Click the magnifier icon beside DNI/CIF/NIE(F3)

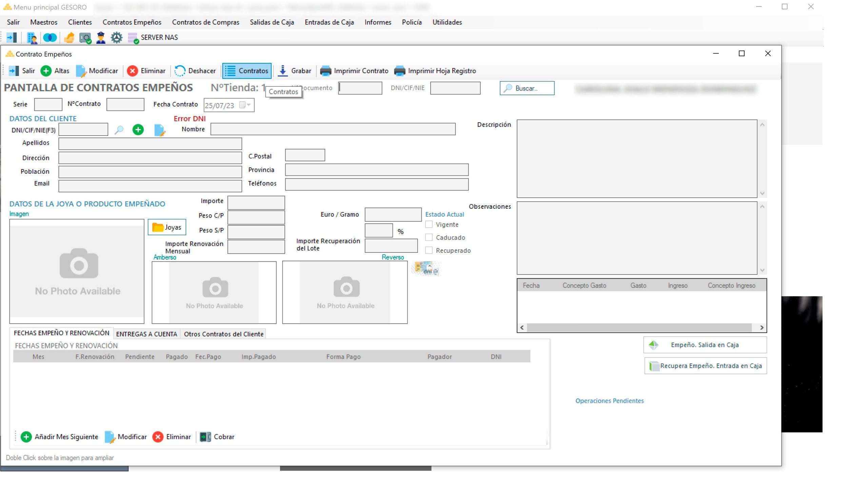pyautogui.click(x=119, y=130)
